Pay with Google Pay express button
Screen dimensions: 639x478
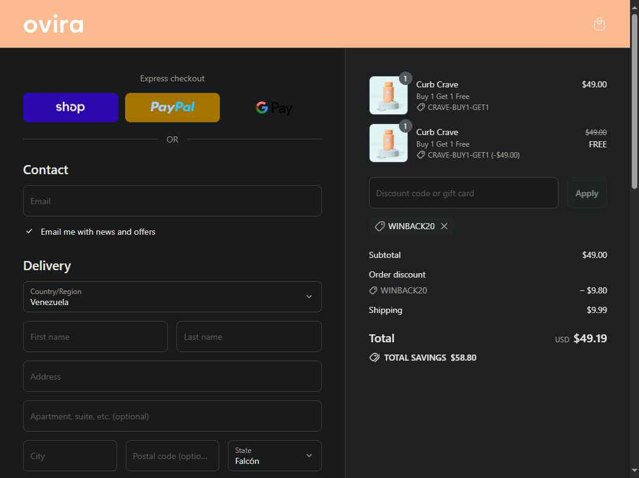click(274, 107)
